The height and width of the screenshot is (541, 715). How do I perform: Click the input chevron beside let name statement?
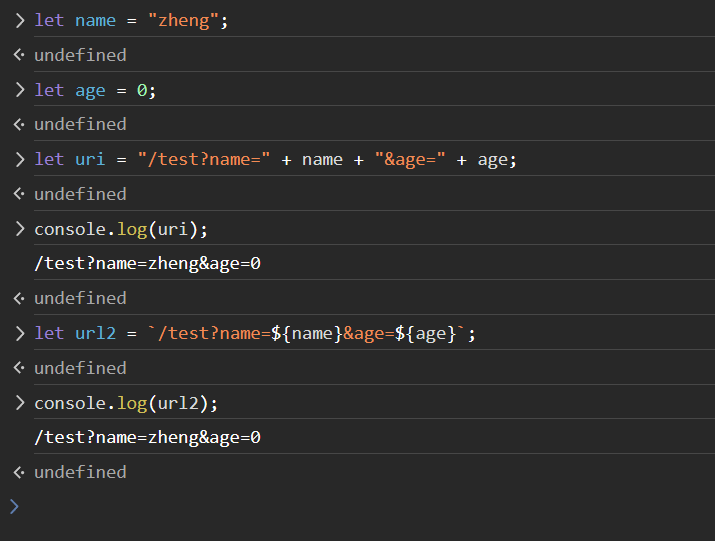pyautogui.click(x=19, y=20)
